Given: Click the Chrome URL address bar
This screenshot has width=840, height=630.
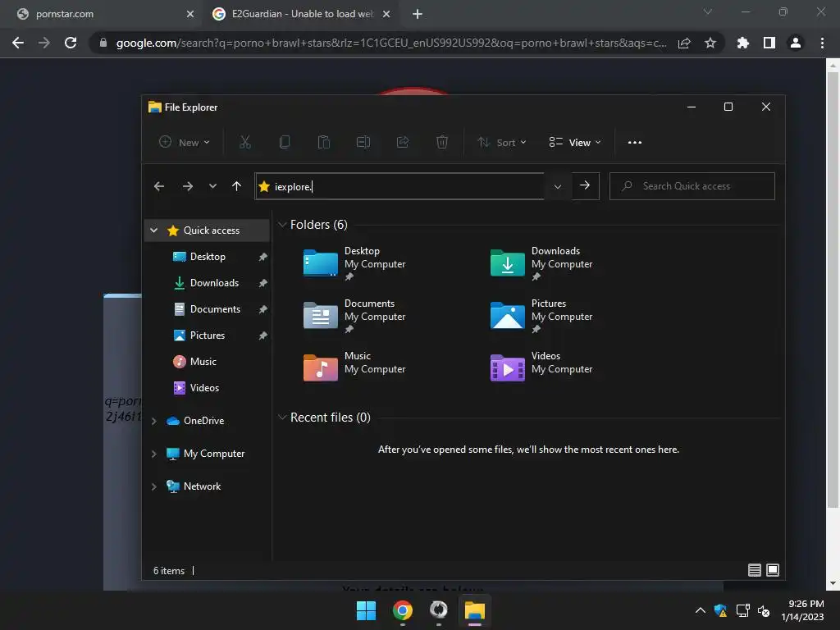Looking at the screenshot, I should [x=391, y=43].
